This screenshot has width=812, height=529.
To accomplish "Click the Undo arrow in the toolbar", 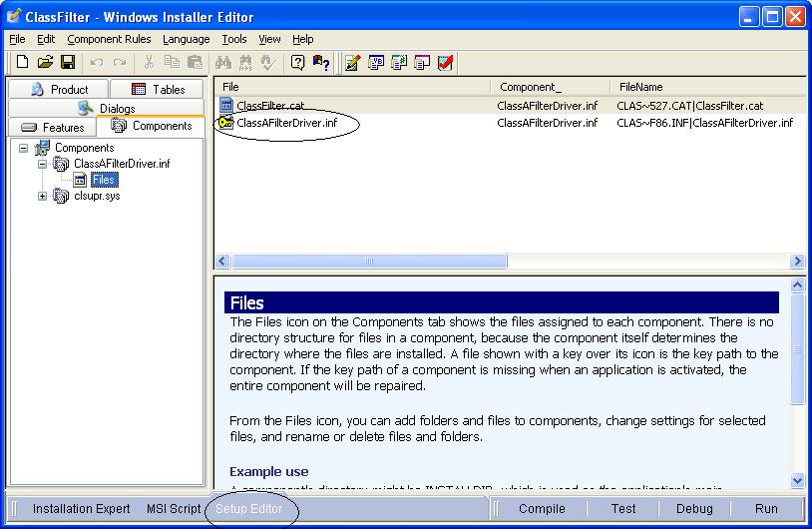I will tap(97, 63).
